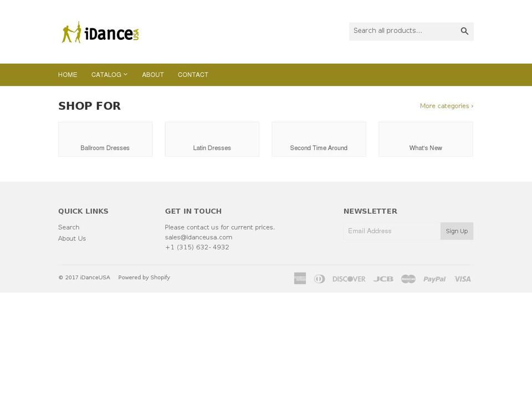The height and width of the screenshot is (399, 532).
Task: Open the Ballroom Dresses category
Action: (105, 139)
